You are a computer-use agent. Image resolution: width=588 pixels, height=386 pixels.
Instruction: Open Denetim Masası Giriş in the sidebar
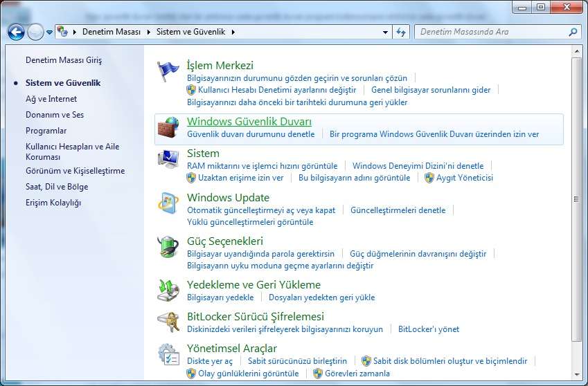[x=64, y=60]
